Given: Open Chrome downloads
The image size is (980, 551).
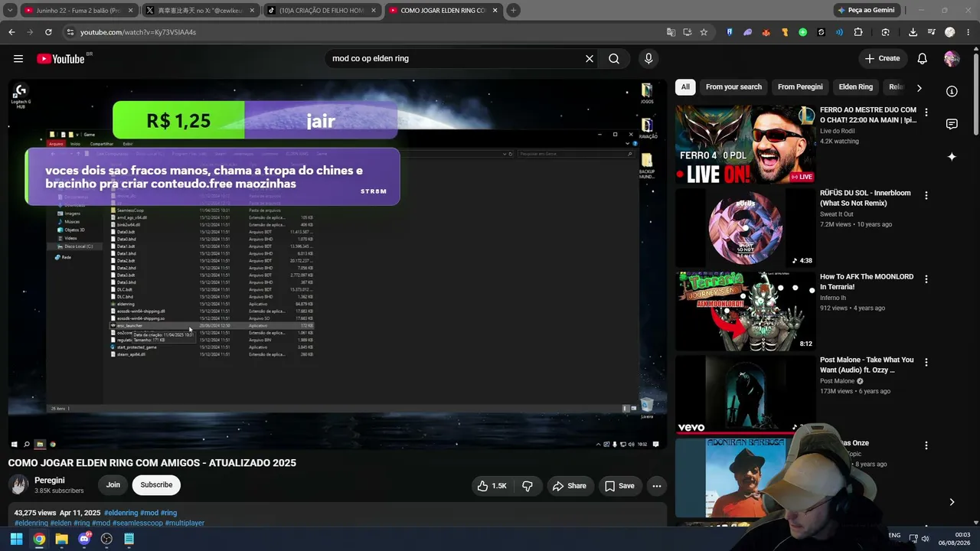Looking at the screenshot, I should (913, 32).
